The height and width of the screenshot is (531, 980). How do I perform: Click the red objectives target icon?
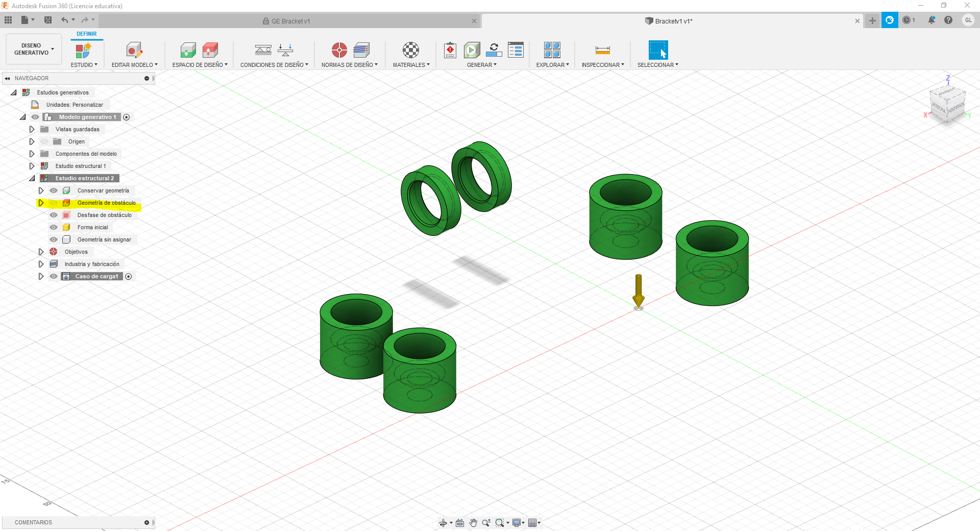tap(339, 50)
